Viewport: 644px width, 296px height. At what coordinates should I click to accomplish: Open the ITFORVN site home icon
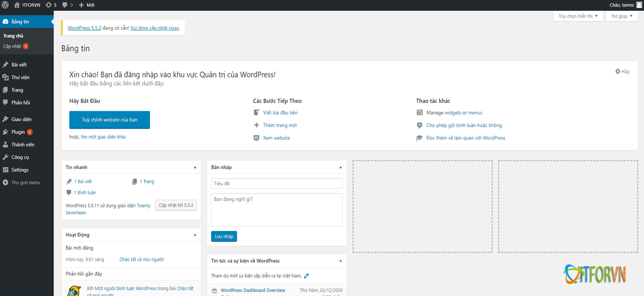click(x=17, y=5)
